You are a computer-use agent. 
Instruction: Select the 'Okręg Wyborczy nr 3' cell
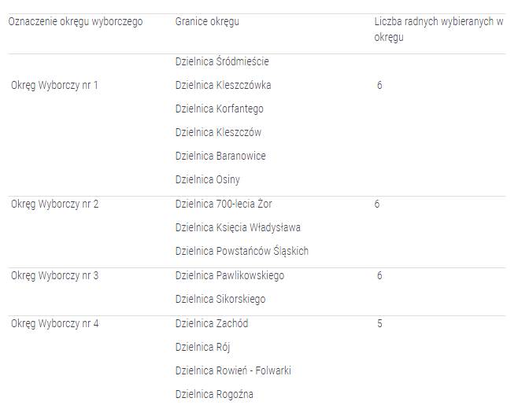54,276
